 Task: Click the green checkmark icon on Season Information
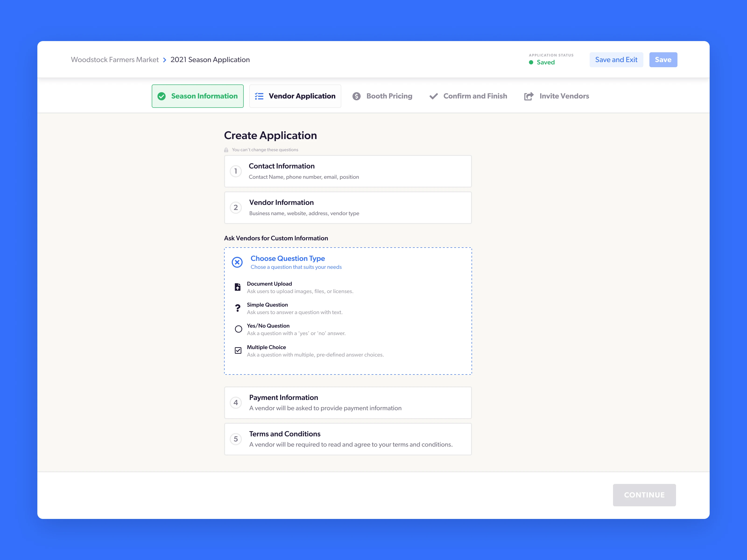point(161,96)
